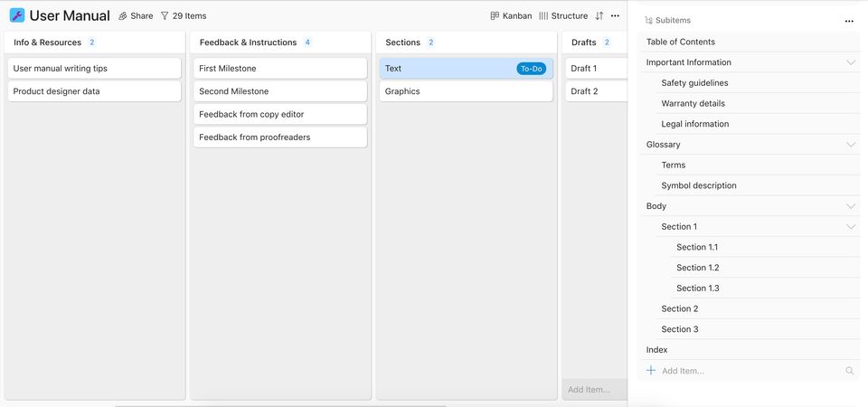
Task: Click the Subitems hierarchy icon
Action: 649,20
